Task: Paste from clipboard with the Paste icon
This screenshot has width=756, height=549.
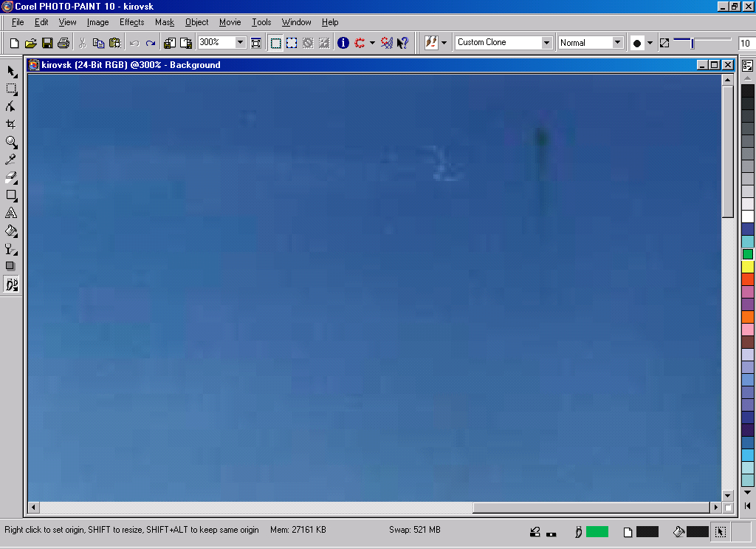Action: tap(114, 43)
